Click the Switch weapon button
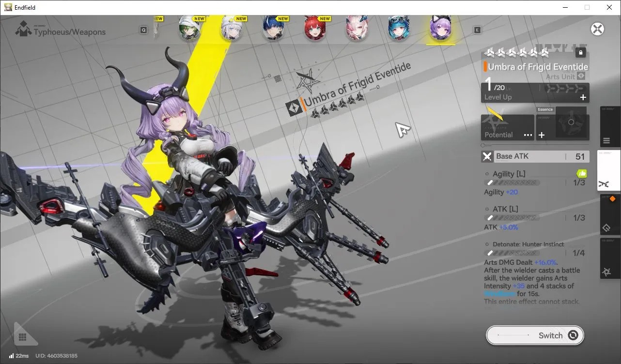This screenshot has height=364, width=621. [535, 335]
